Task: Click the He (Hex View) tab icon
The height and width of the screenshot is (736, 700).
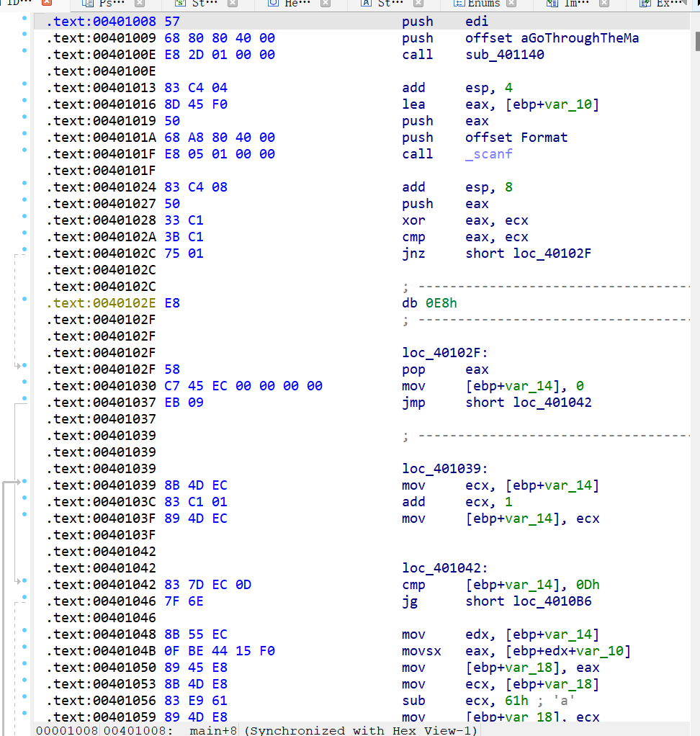Action: tap(273, 4)
